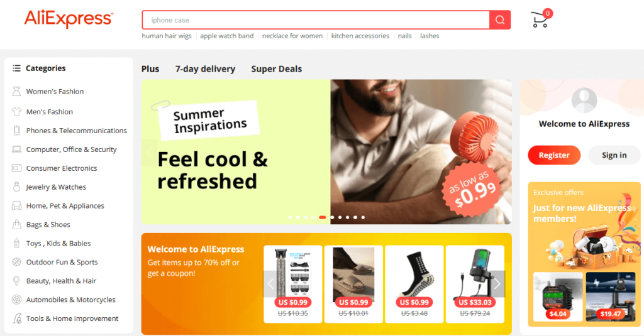Open the human hair wigs suggestion

coord(166,36)
